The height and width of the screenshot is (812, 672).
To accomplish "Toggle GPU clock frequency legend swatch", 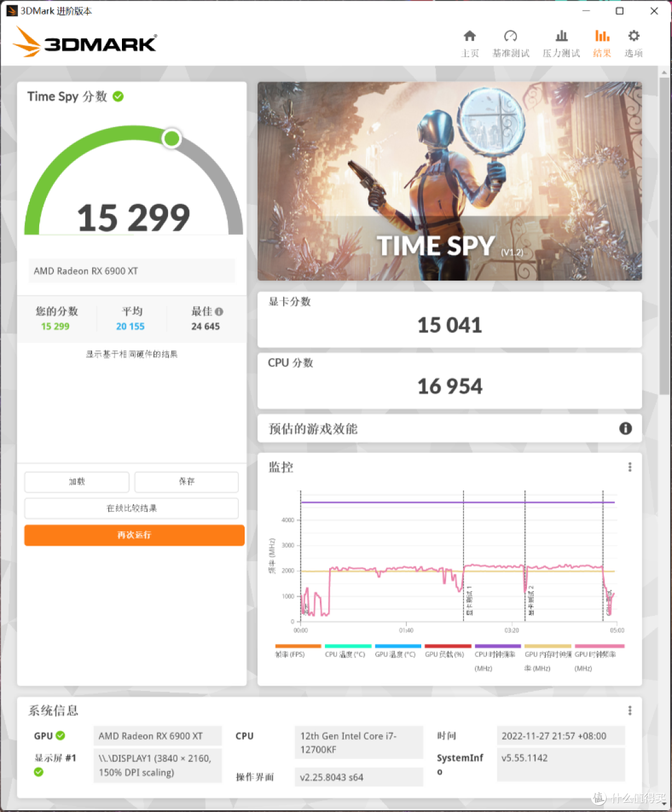I will (599, 646).
